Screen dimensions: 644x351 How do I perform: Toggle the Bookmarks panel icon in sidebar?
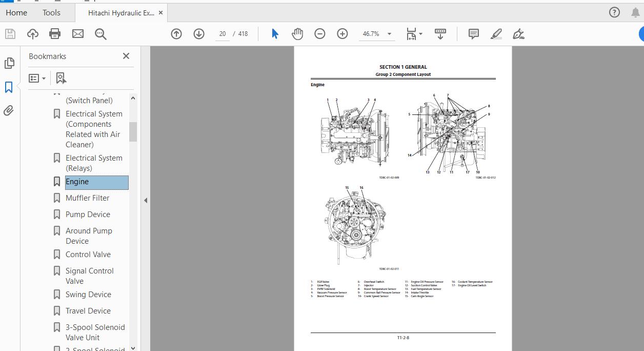coord(9,87)
